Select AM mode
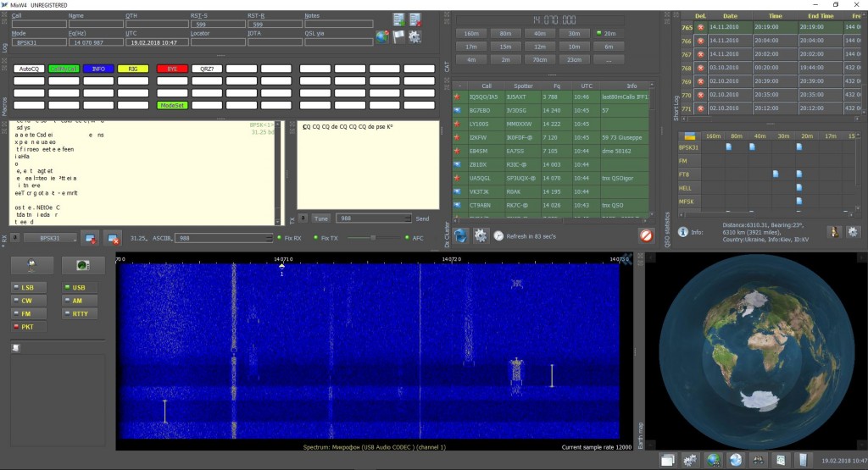 pyautogui.click(x=80, y=301)
